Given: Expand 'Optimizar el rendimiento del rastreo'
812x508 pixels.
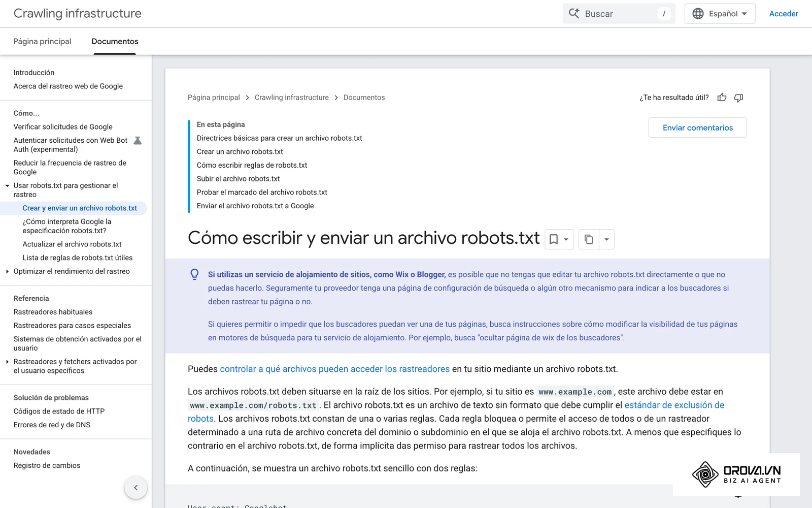Looking at the screenshot, I should click(7, 271).
